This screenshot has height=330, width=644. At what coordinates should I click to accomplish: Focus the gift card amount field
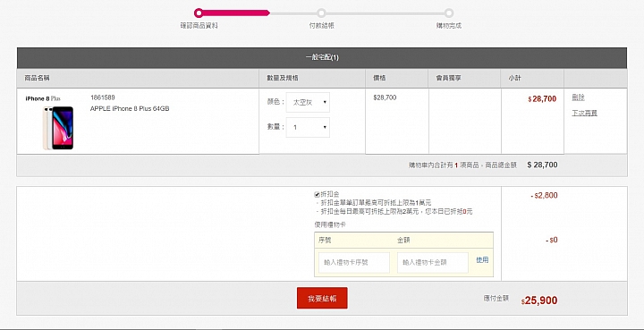click(433, 263)
